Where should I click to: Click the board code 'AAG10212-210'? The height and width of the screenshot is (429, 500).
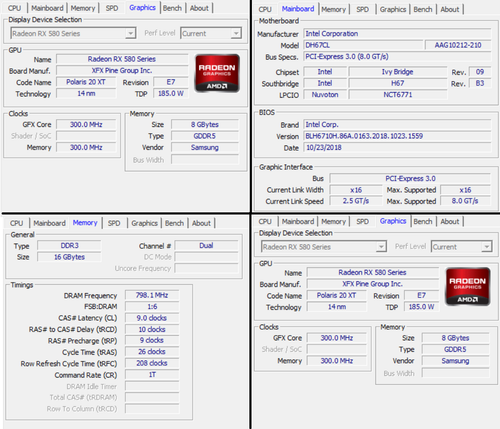(x=458, y=45)
